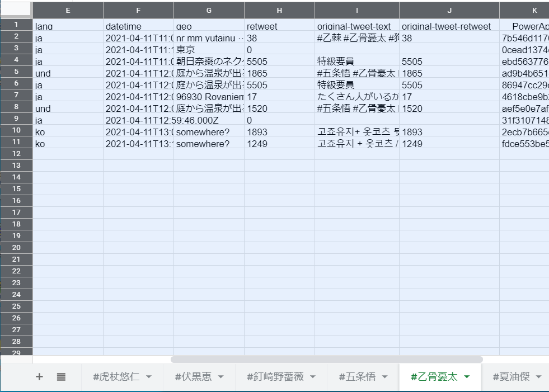
Task: Click the 'original-tweet-retweet' header cell
Action: pyautogui.click(x=449, y=25)
